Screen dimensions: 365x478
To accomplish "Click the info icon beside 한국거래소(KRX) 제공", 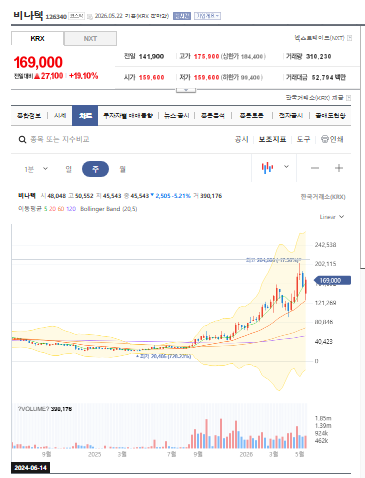I will (348, 98).
